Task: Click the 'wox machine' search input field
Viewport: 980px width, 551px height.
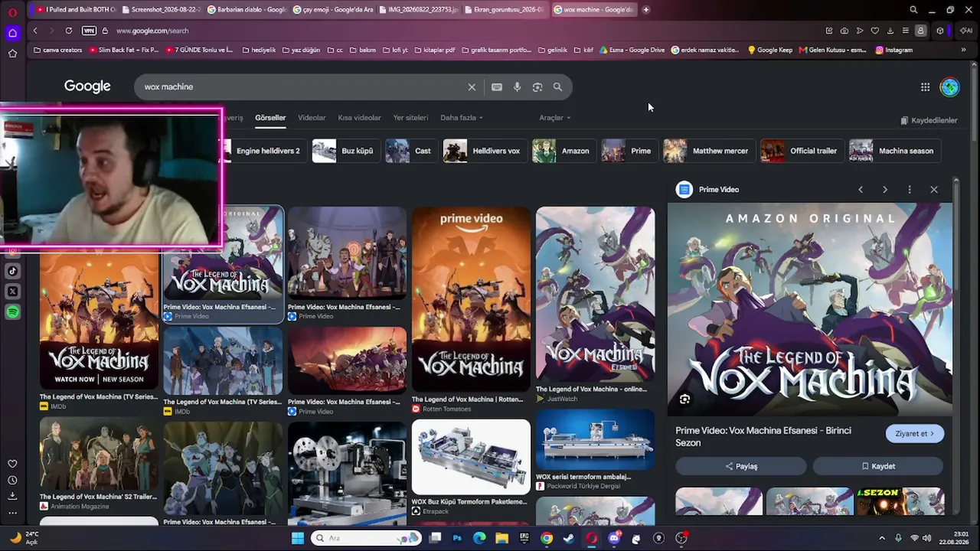Action: tap(302, 87)
